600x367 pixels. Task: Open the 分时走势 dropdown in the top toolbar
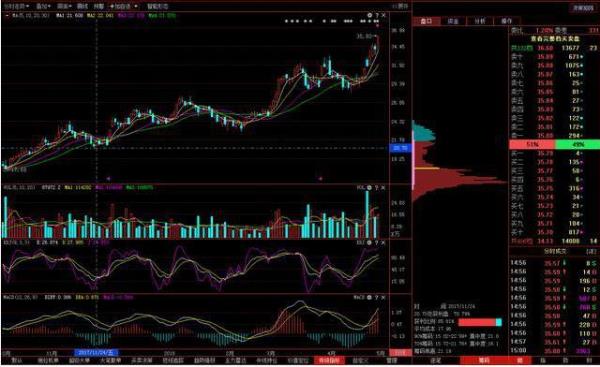(16, 6)
